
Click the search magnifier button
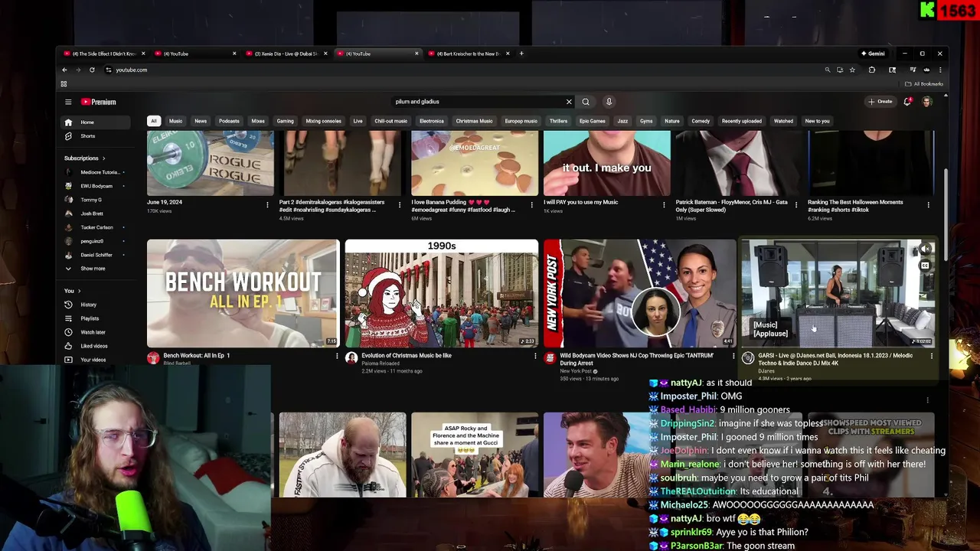pos(586,102)
